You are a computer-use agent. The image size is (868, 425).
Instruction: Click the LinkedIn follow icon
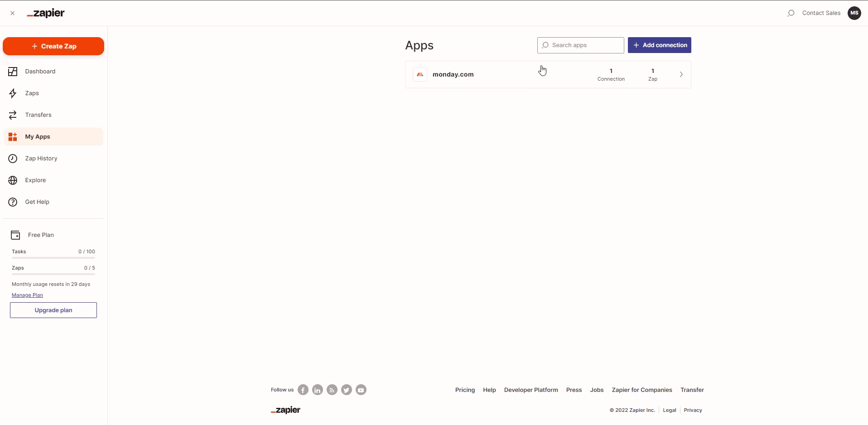318,390
